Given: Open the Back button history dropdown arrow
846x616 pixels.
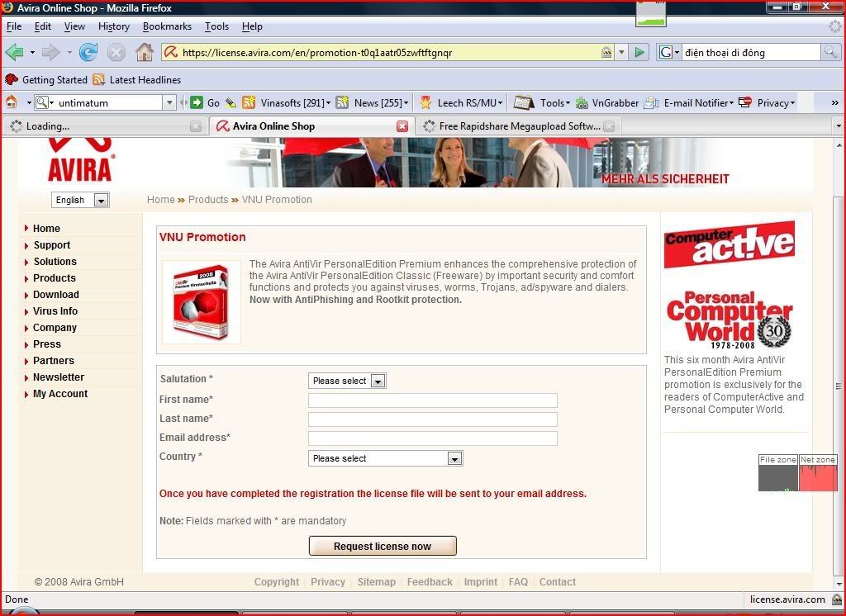Looking at the screenshot, I should (32, 52).
